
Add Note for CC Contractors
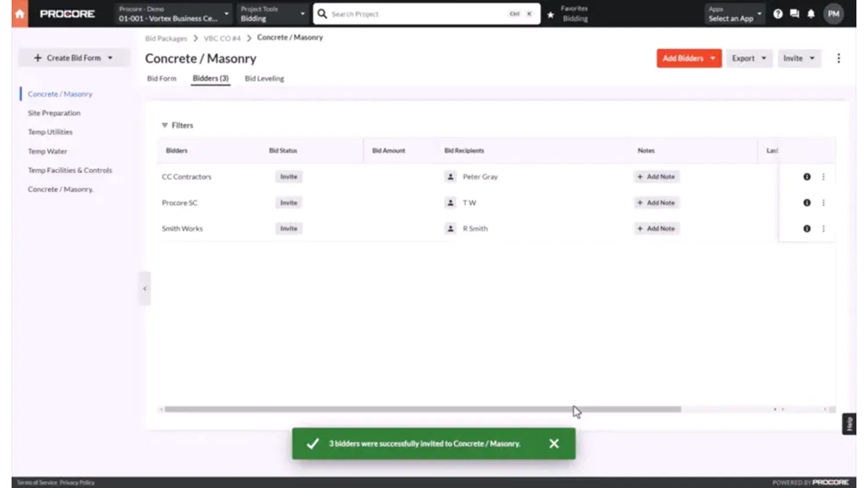[656, 177]
